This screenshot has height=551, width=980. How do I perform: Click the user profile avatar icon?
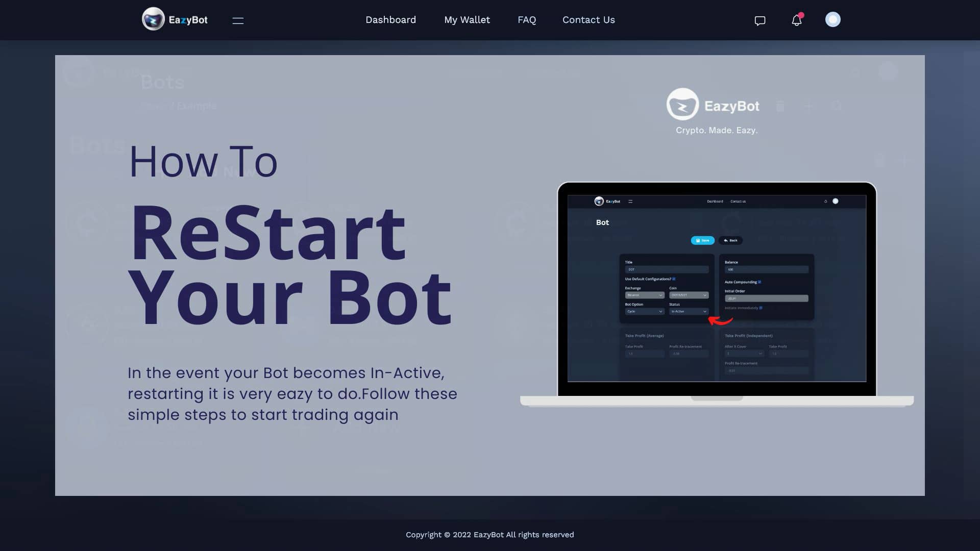[832, 19]
